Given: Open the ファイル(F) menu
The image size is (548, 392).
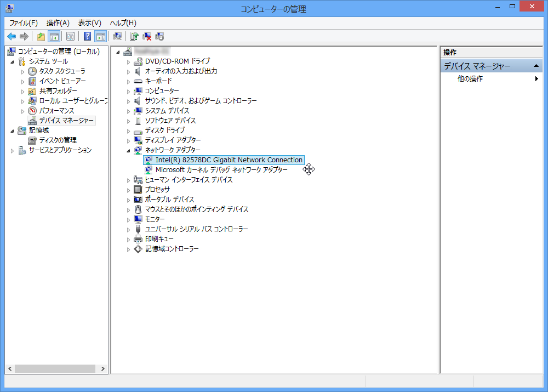Looking at the screenshot, I should [x=24, y=23].
